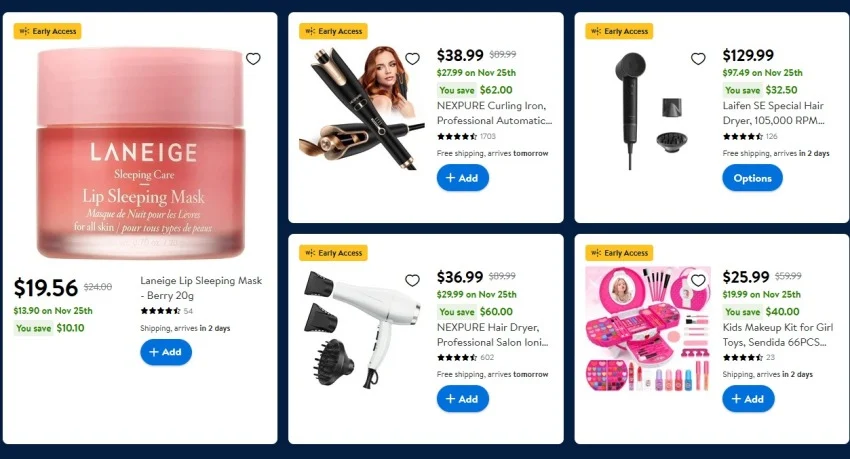View the pink makeup kit image

click(649, 329)
